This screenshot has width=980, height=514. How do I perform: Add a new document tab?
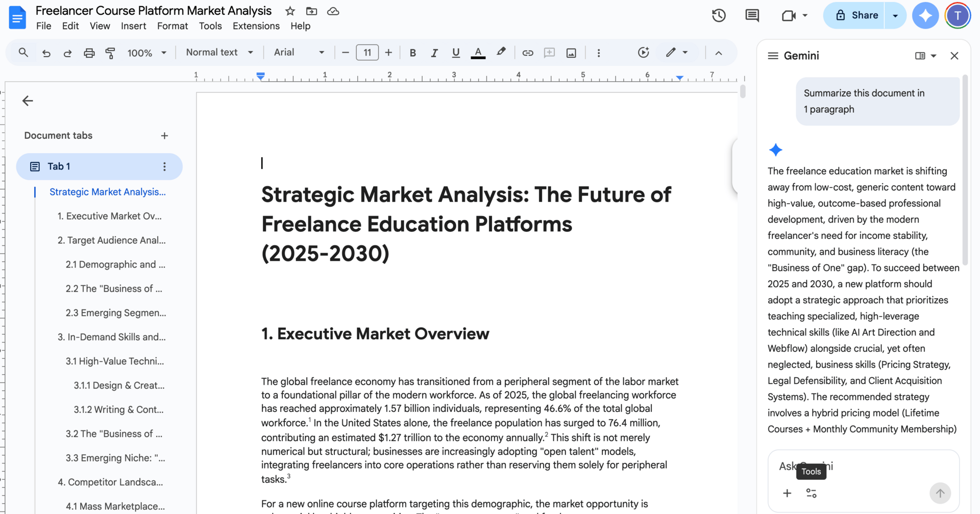[x=164, y=136]
